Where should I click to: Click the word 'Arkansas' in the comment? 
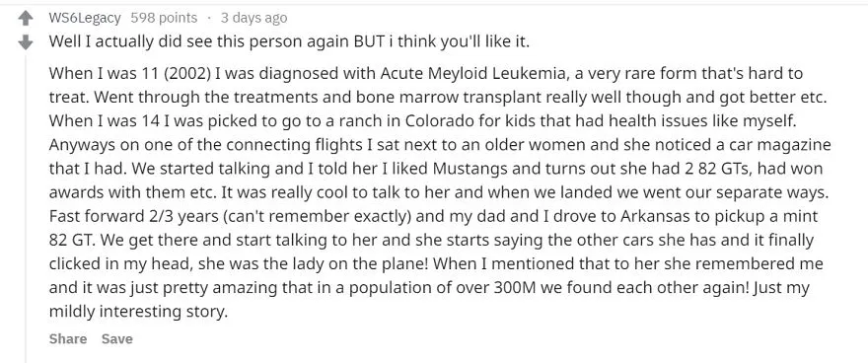click(x=655, y=216)
